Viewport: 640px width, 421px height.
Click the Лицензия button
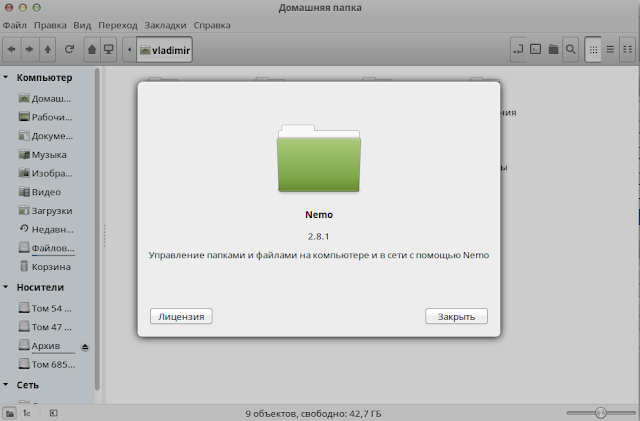tap(181, 316)
